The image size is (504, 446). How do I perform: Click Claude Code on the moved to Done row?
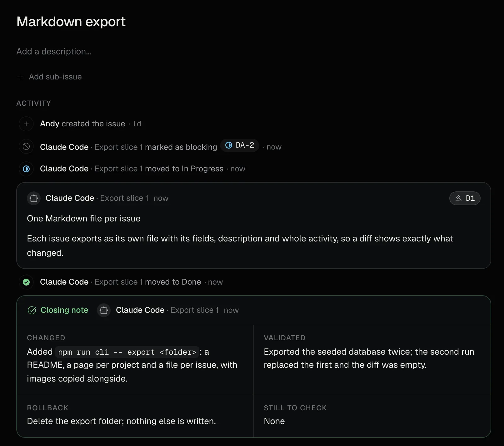click(x=64, y=282)
